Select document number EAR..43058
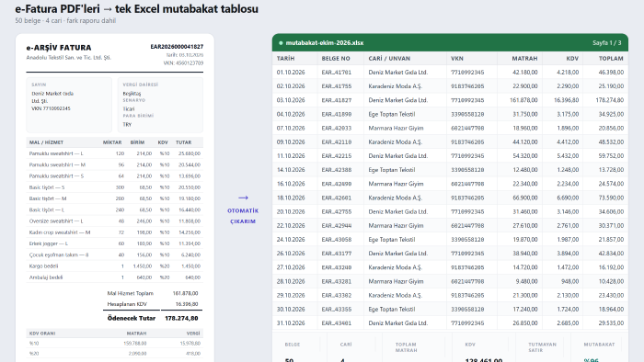 (337, 240)
